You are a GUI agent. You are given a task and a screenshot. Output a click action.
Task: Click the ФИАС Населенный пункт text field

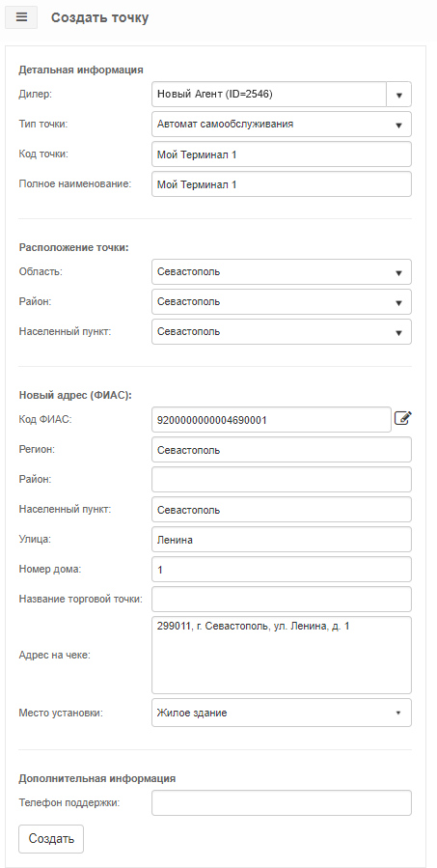(x=282, y=509)
